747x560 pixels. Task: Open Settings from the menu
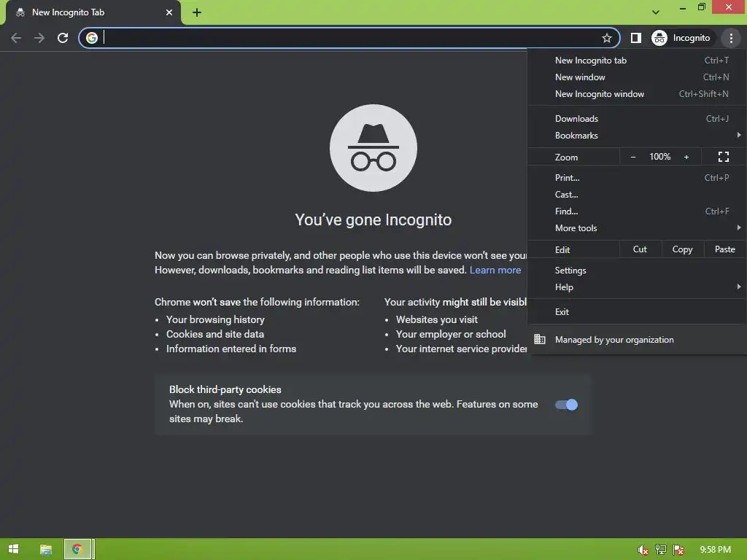tap(636, 271)
